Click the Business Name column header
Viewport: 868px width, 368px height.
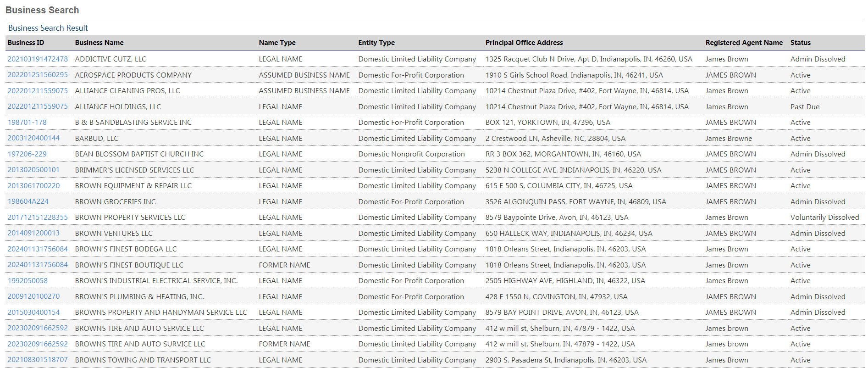(x=99, y=43)
